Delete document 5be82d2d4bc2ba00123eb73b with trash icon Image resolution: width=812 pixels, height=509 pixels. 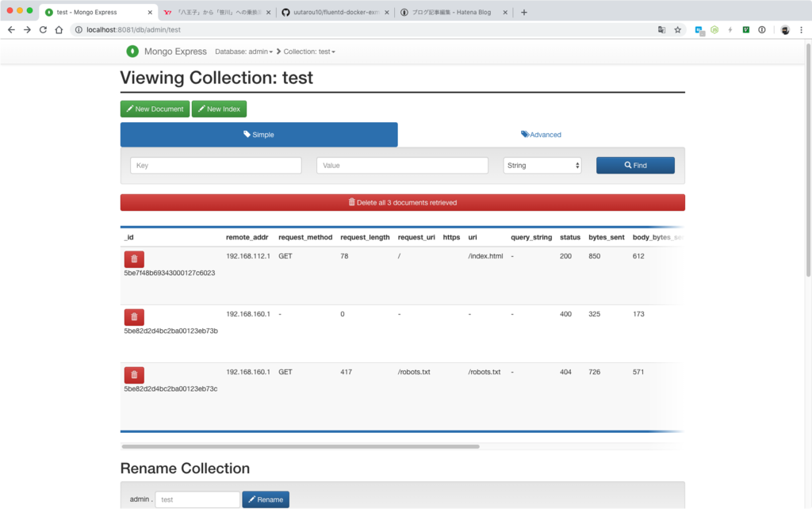point(134,317)
